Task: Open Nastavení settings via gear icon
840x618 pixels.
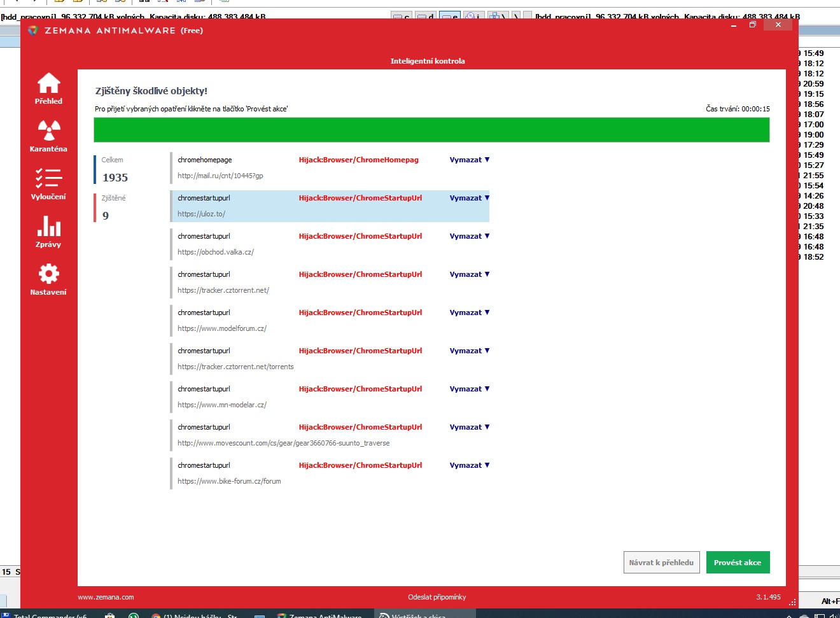Action: [48, 279]
